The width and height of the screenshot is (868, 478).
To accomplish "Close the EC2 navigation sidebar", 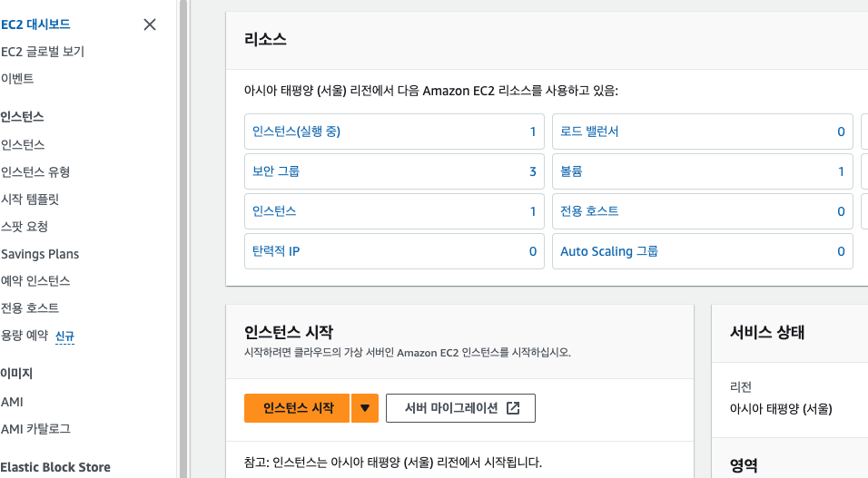I will click(150, 24).
